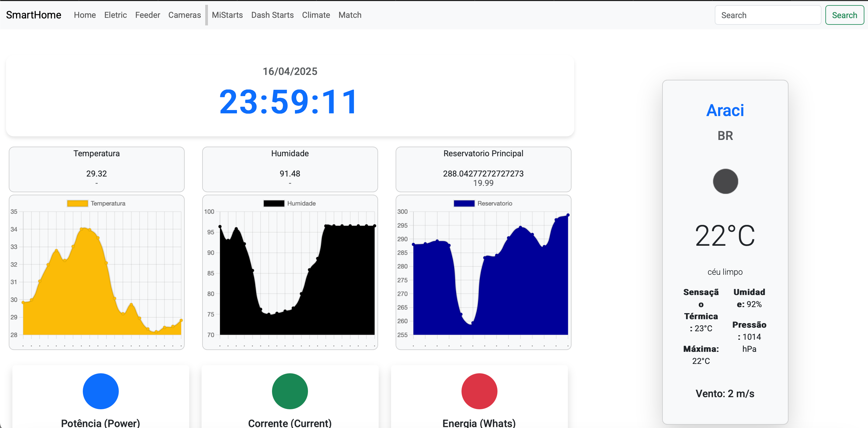
Task: Click the BR country label
Action: click(725, 136)
